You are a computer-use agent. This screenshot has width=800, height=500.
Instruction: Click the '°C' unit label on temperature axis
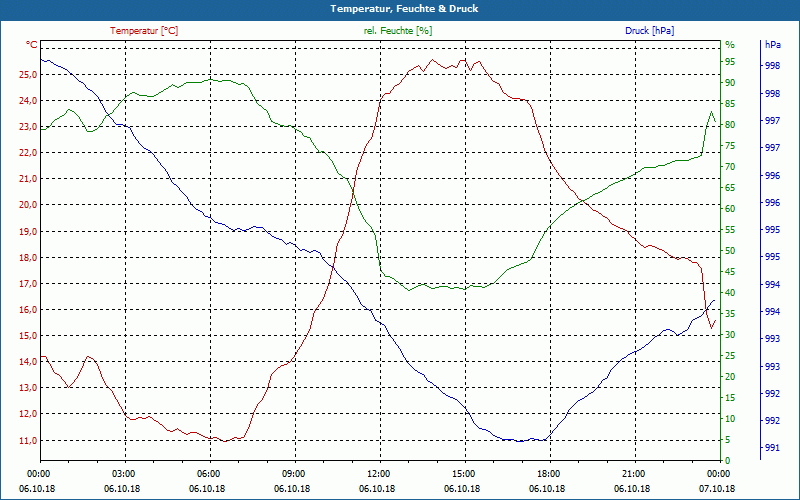(32, 45)
